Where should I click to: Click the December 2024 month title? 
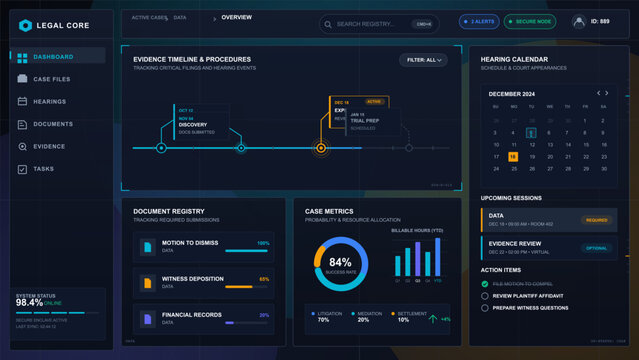(512, 94)
